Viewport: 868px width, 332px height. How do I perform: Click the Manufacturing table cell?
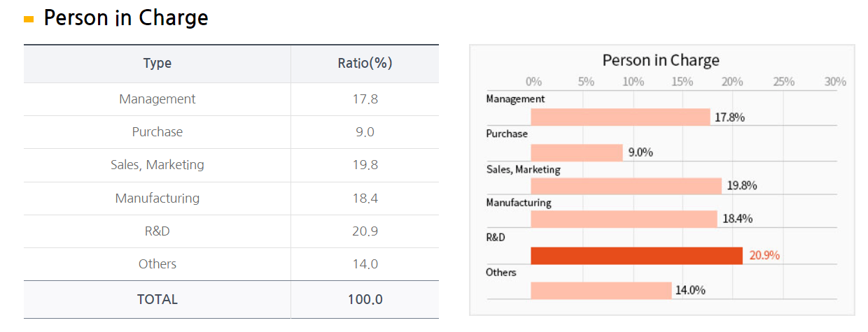tap(157, 199)
